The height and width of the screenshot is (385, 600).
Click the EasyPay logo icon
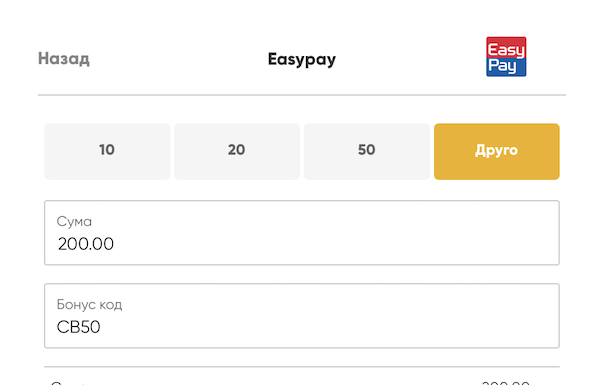click(x=506, y=57)
